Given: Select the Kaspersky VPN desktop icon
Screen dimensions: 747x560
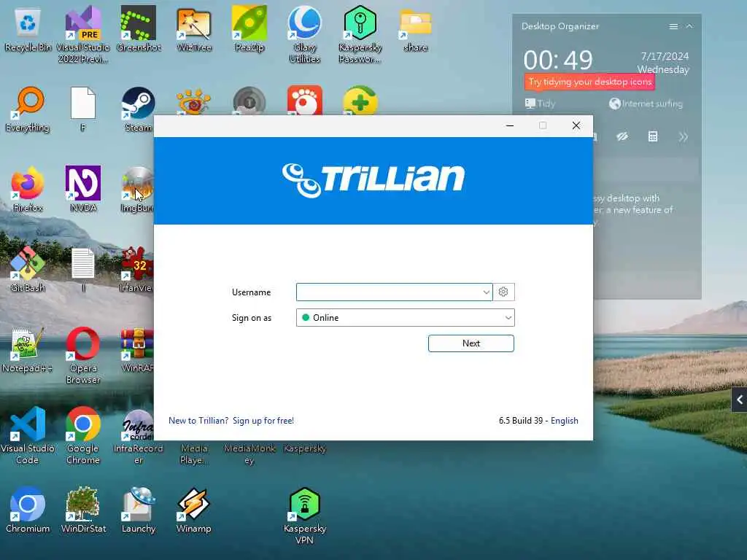Looking at the screenshot, I should tap(305, 516).
